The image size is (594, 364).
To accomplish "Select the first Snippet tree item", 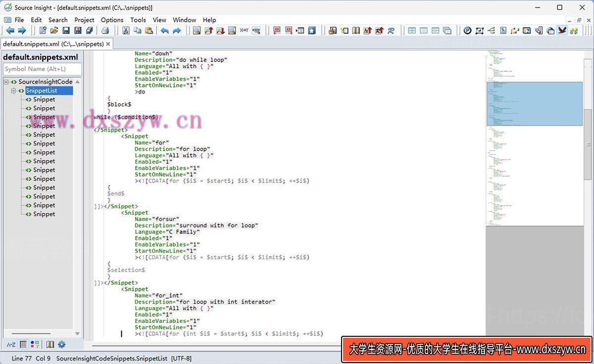I will click(44, 99).
